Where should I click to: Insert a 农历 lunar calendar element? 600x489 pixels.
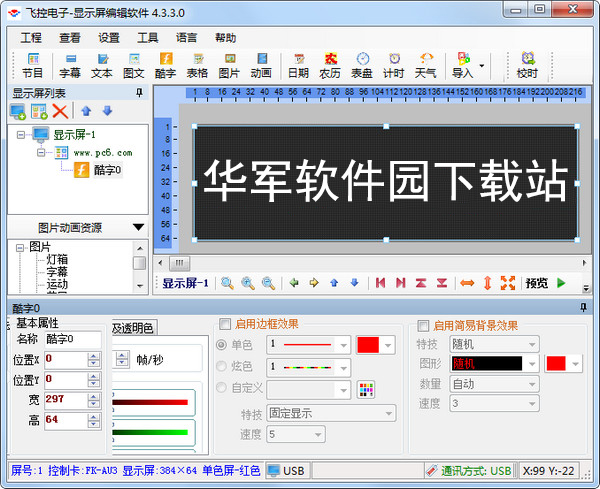pos(330,65)
